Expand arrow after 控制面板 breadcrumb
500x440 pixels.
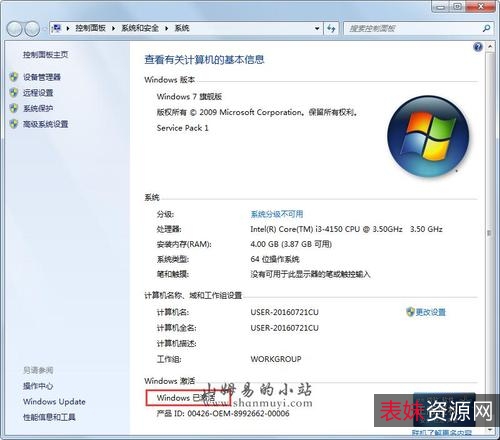pyautogui.click(x=113, y=28)
